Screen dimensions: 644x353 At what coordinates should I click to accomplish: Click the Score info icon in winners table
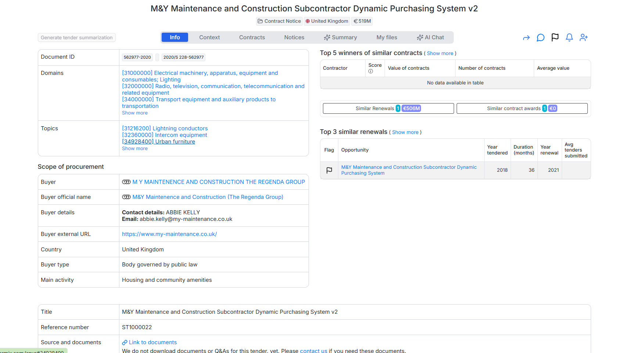371,71
